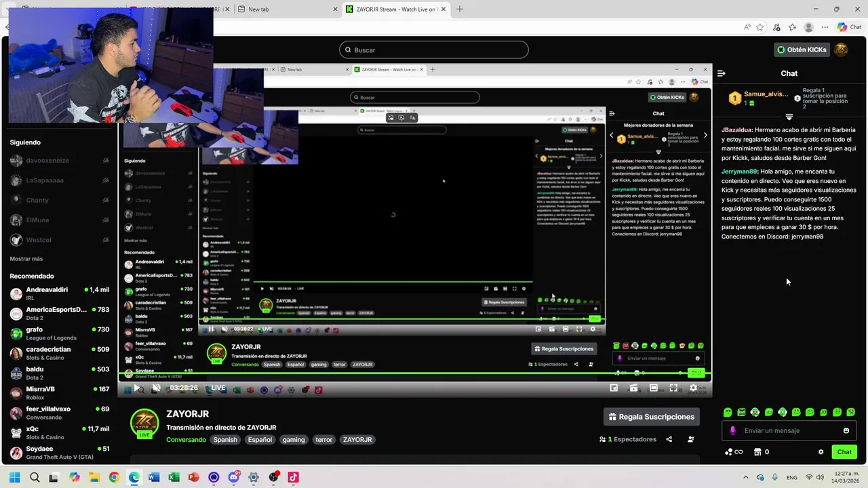Click the Regala Suscripciones button
Viewport: 868px width, 488px height.
pos(652,417)
